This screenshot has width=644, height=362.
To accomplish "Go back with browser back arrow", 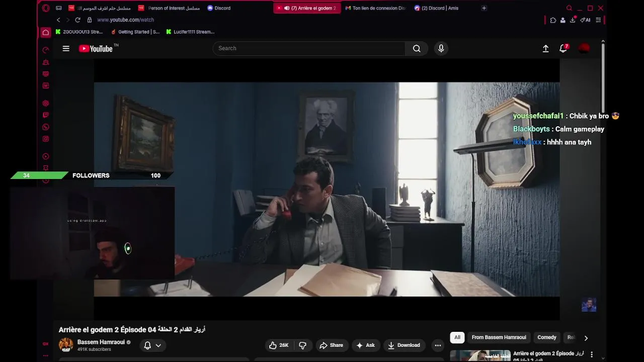I will (58, 20).
